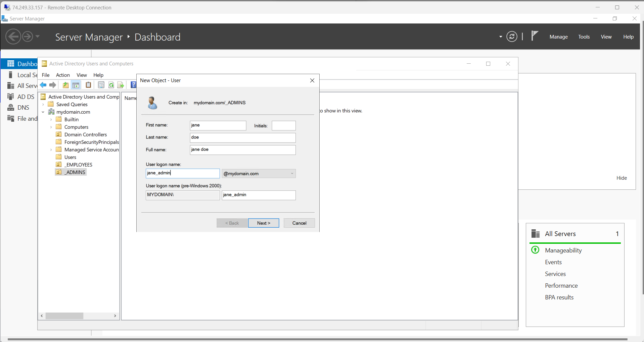The image size is (644, 342).
Task: Click the Back navigation arrow in ADUC toolbar
Action: [43, 85]
